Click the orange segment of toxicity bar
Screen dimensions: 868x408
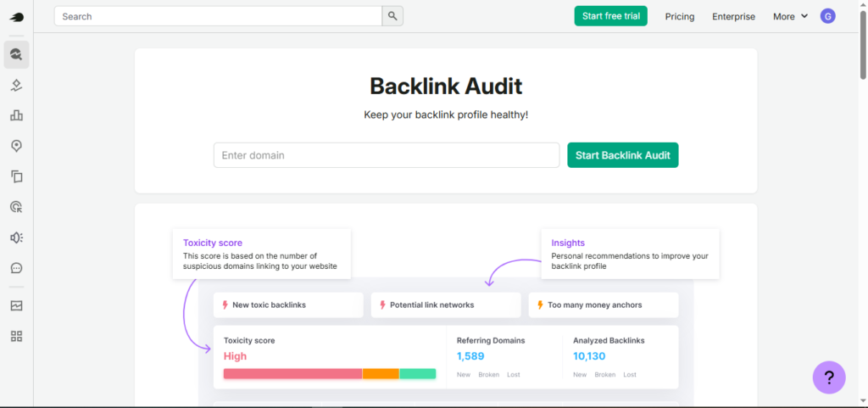[x=381, y=374]
